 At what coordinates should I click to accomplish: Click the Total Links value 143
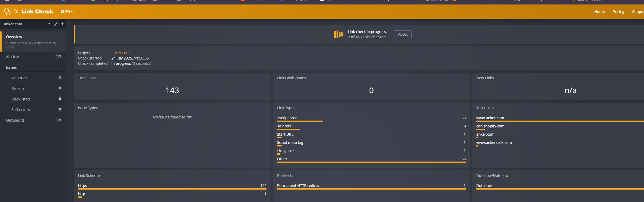(x=172, y=90)
